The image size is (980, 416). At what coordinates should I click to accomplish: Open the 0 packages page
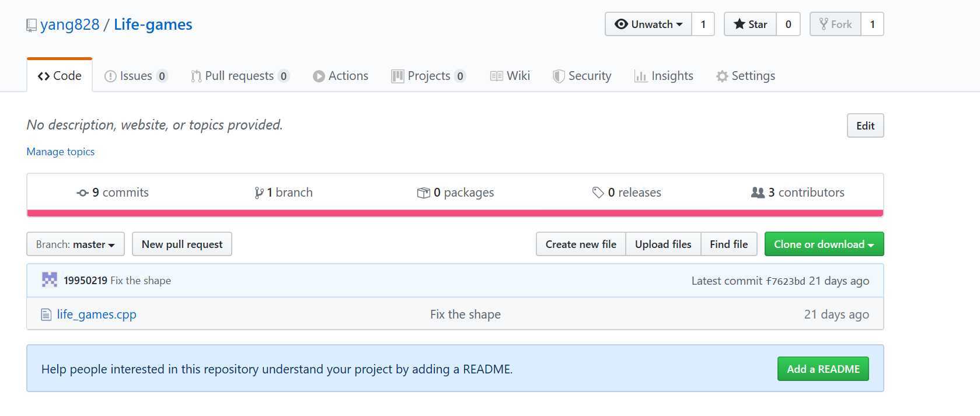[x=455, y=193]
